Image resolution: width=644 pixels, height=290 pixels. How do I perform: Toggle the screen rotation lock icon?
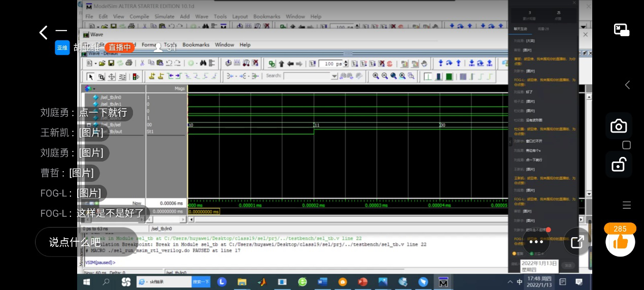[x=618, y=164]
